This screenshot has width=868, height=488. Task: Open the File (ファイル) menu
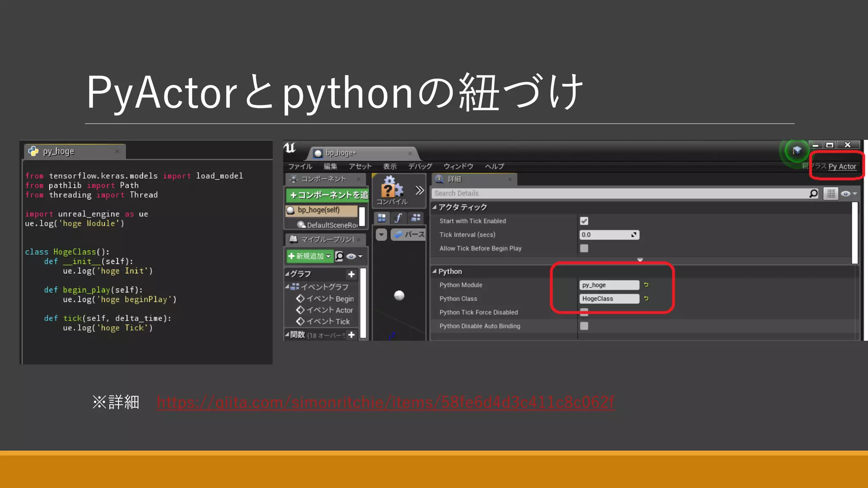(x=300, y=166)
